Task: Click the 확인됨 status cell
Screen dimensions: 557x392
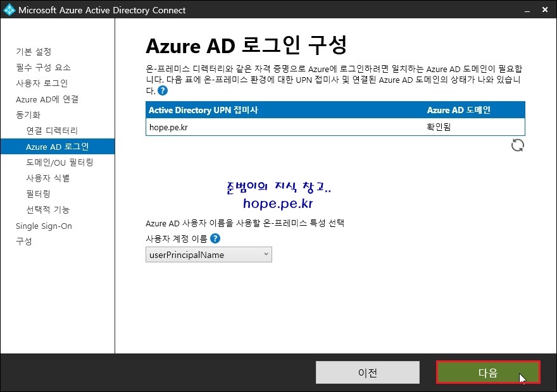Action: [x=439, y=127]
